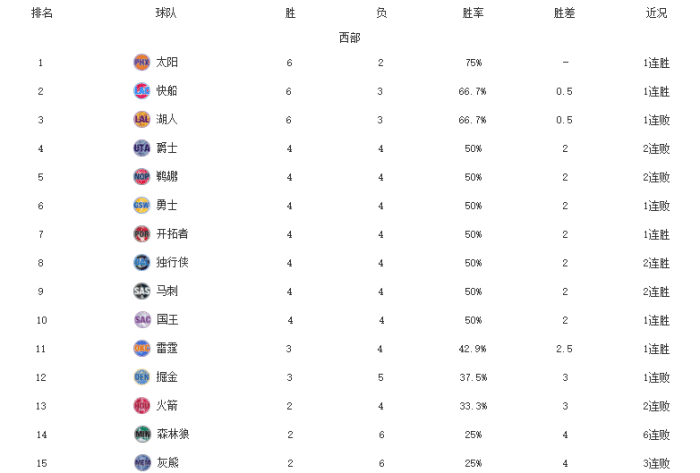Click the 近况 column header
Viewport: 700px width, 473px height.
click(x=656, y=14)
